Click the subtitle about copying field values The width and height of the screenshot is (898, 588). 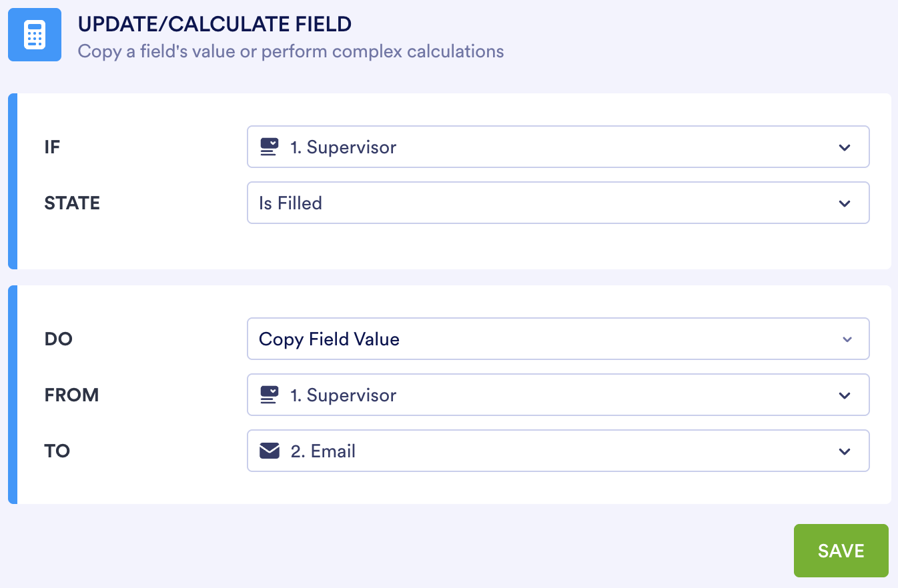[292, 51]
